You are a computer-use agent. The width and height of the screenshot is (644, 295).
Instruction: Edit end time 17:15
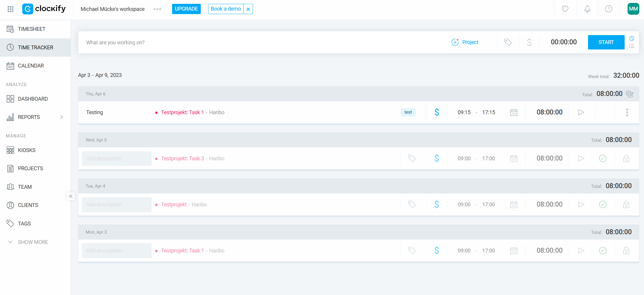[x=489, y=112]
